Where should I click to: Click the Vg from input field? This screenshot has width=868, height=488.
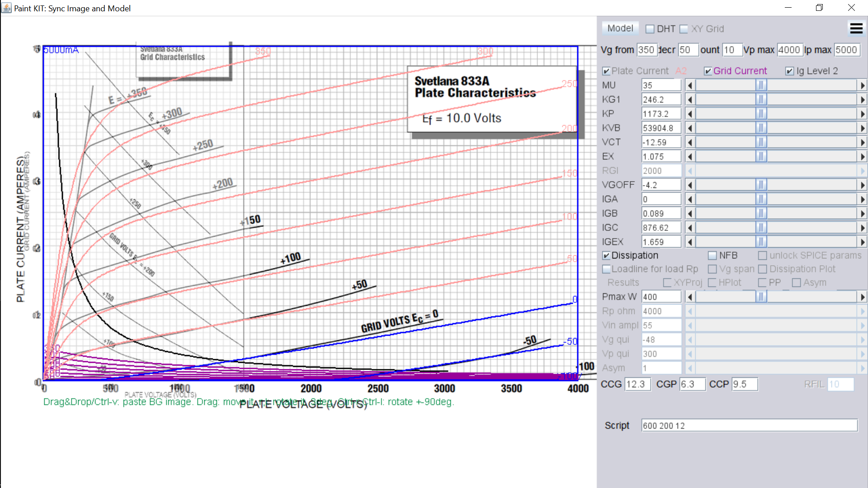(647, 50)
